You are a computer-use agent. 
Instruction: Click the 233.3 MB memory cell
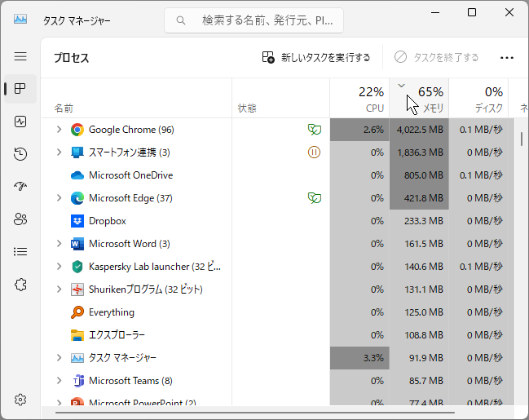coord(419,221)
